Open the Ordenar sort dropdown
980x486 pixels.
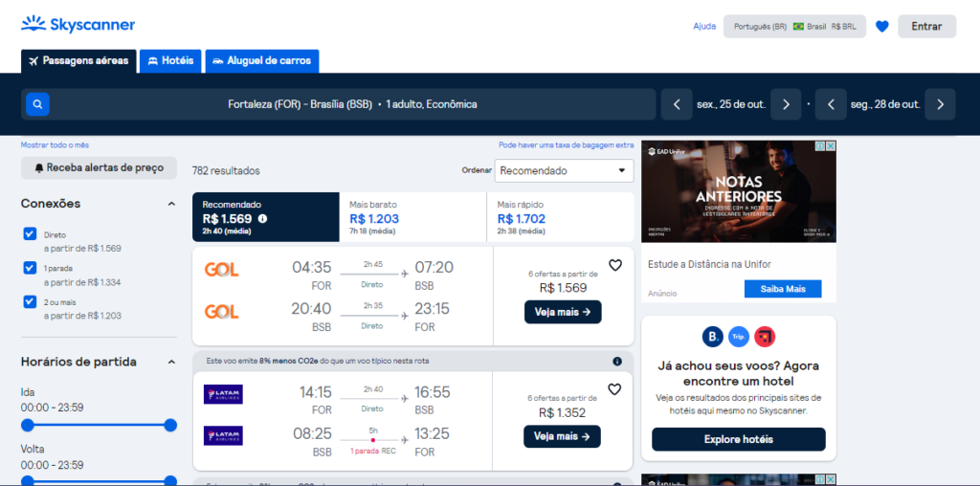(x=564, y=170)
